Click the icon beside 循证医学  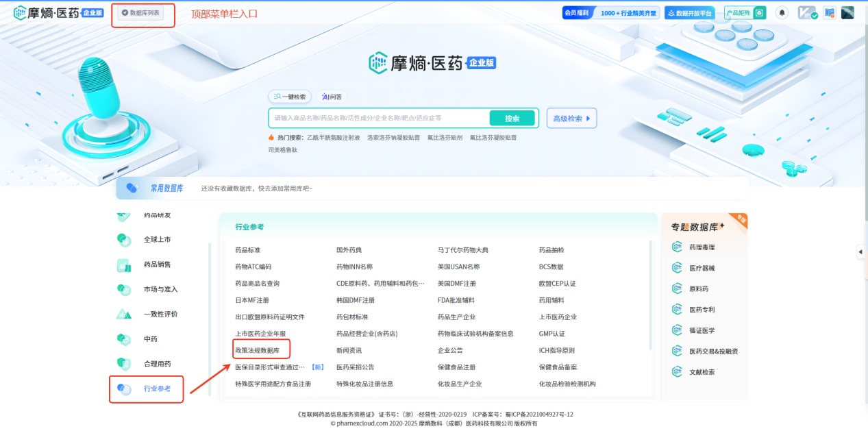pos(678,330)
